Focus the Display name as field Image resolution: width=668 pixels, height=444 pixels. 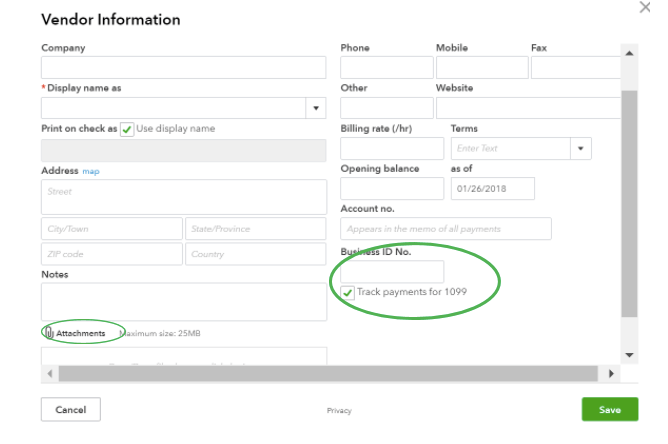point(173,108)
